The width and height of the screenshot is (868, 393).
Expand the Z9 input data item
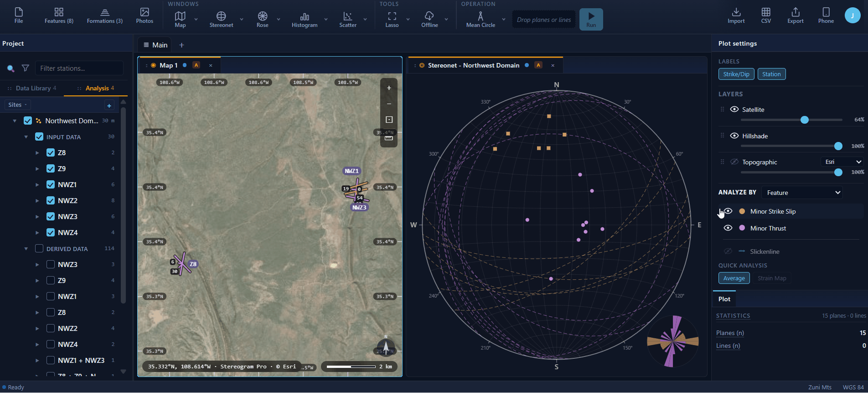point(37,169)
